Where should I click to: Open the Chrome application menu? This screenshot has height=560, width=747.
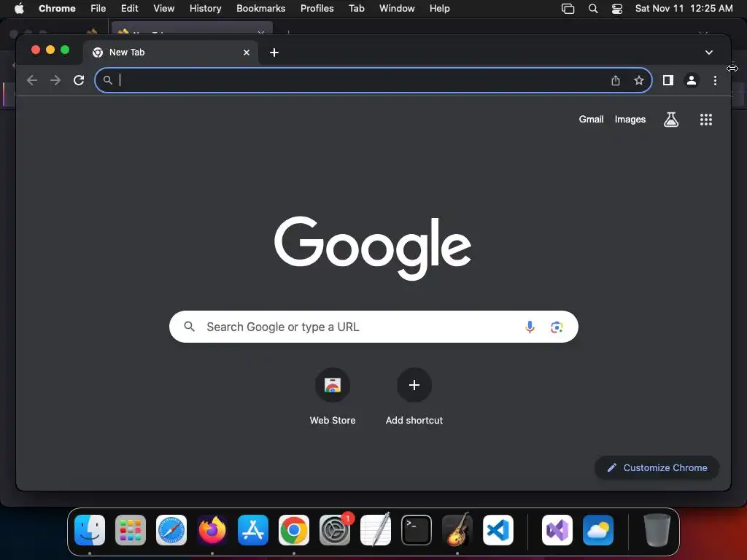coord(57,9)
